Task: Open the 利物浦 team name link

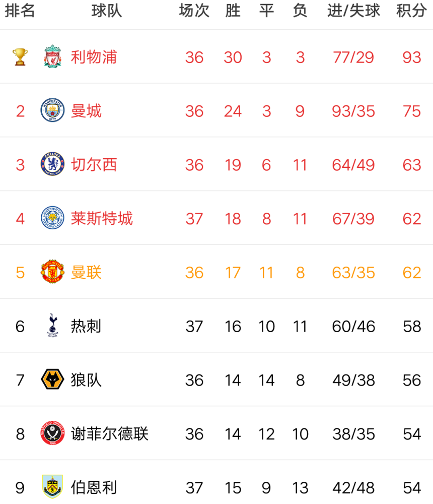Action: click(x=94, y=57)
